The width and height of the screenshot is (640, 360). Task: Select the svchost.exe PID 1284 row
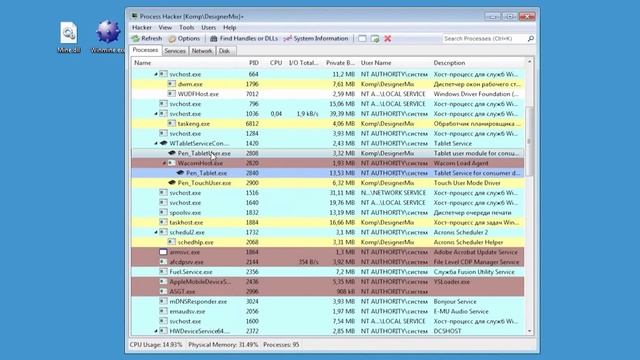pyautogui.click(x=328, y=133)
